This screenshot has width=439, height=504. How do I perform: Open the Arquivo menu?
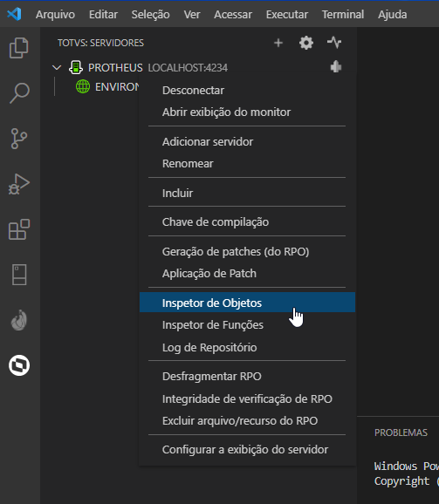(x=55, y=15)
